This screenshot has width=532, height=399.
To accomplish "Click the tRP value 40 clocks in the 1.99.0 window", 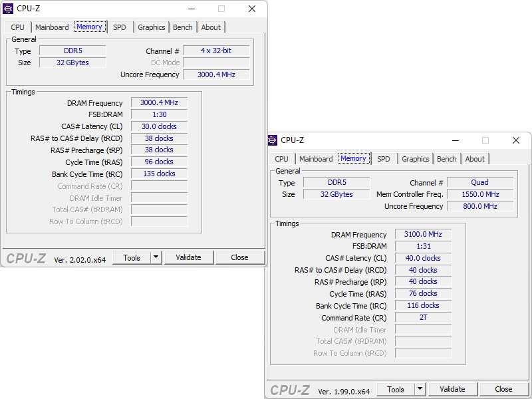I will [x=423, y=281].
